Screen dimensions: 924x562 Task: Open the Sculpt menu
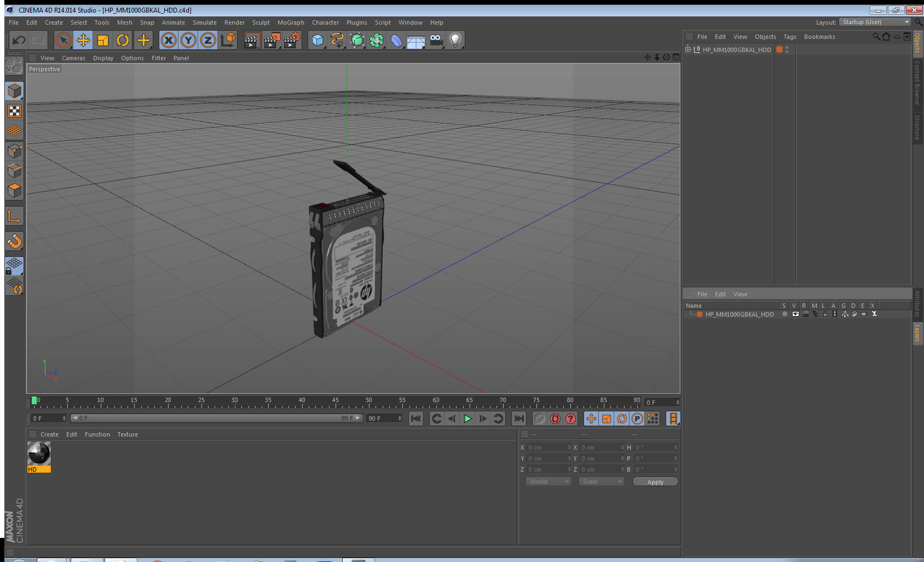[x=261, y=22]
